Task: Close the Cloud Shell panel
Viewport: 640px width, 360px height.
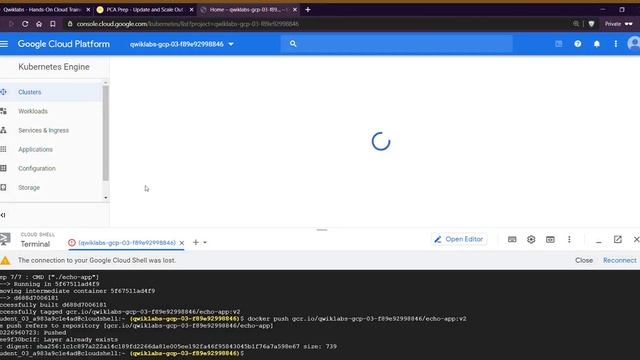Action: pyautogui.click(x=636, y=240)
